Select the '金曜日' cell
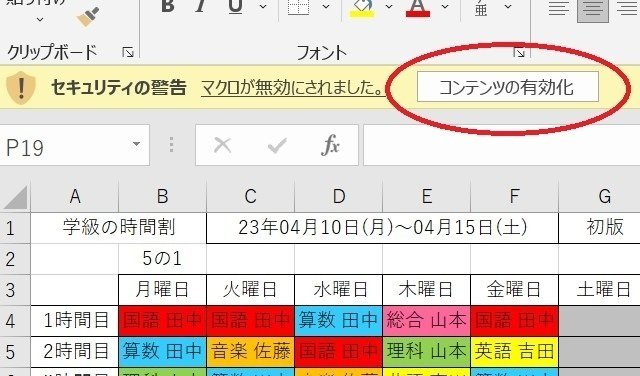This screenshot has height=376, width=640. 514,290
